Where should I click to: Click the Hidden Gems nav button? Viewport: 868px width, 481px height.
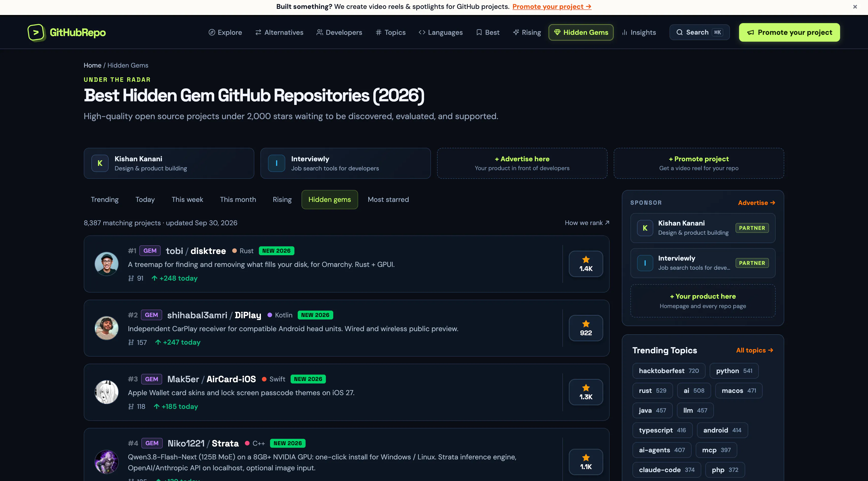pos(581,32)
